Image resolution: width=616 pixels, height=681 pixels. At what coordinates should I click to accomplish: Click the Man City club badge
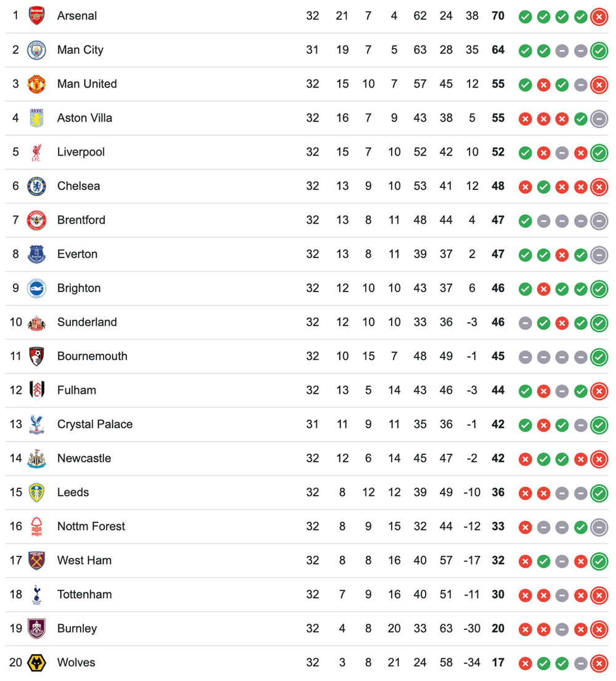click(x=37, y=50)
